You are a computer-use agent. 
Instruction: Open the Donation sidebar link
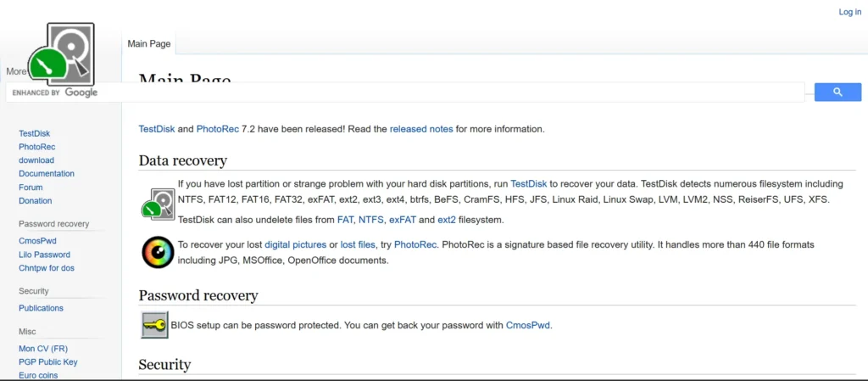[x=36, y=200]
